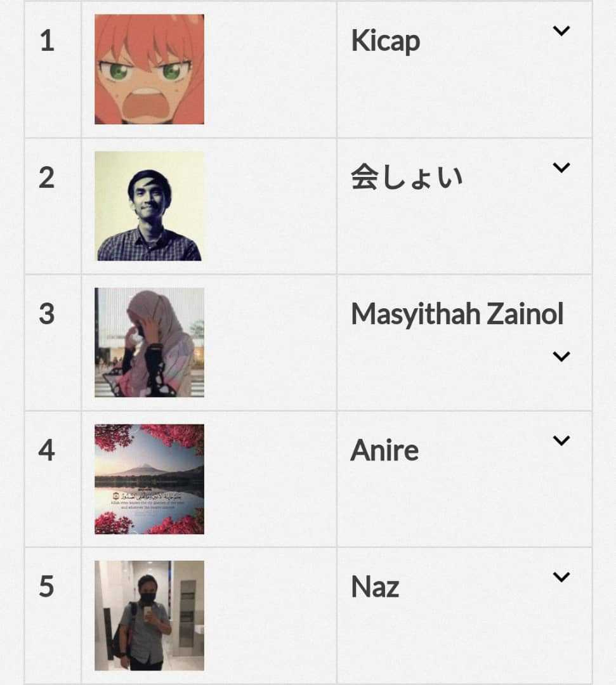The width and height of the screenshot is (616, 685).
Task: Expand the Anire row chevron
Action: 561,440
